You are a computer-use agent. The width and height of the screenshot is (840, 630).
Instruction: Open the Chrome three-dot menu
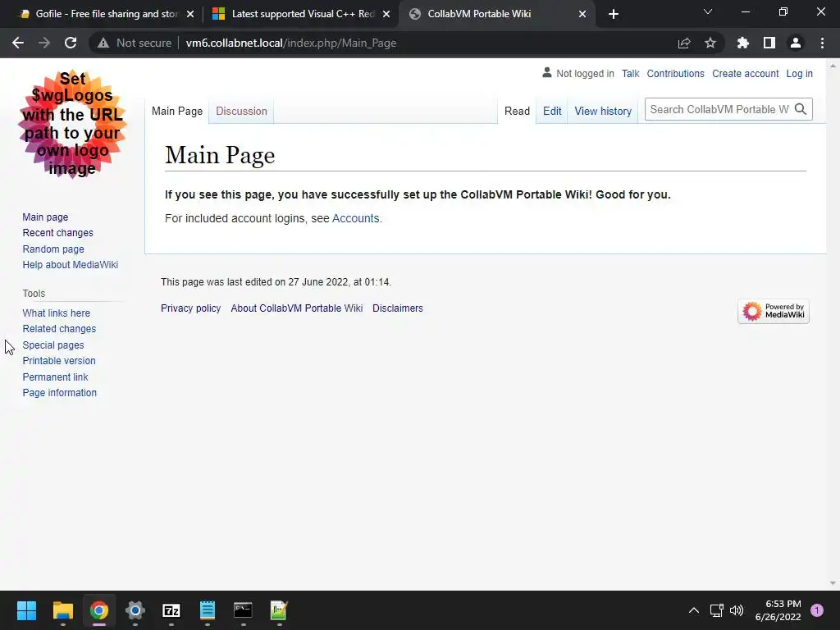(822, 43)
